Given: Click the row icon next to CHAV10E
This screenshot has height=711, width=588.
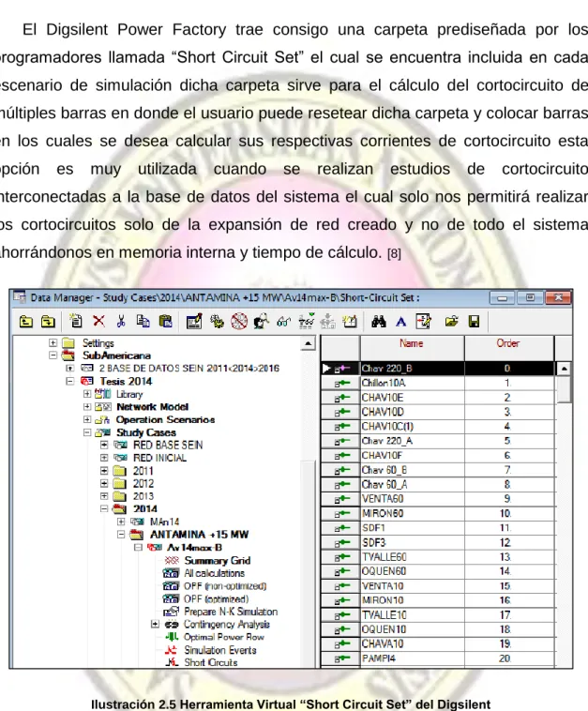Looking at the screenshot, I should [x=342, y=398].
